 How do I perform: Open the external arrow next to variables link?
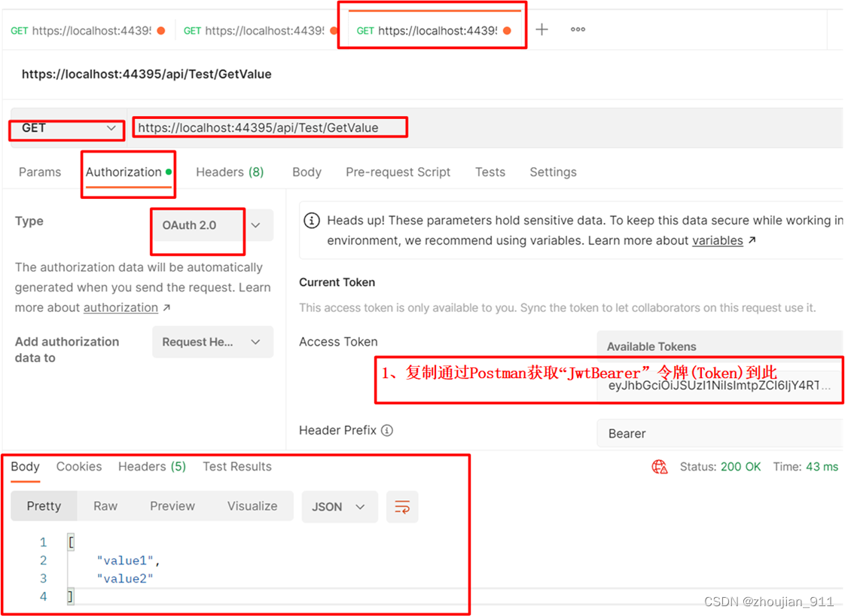point(752,239)
